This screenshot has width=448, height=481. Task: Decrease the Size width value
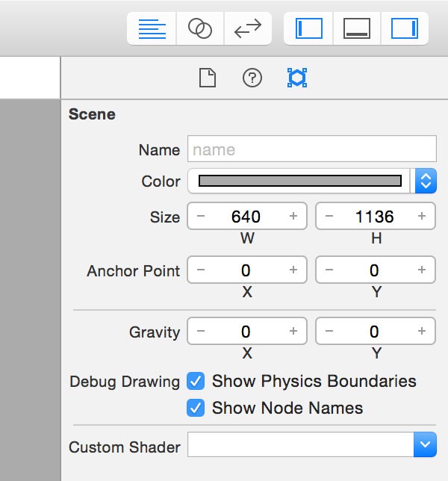point(201,216)
